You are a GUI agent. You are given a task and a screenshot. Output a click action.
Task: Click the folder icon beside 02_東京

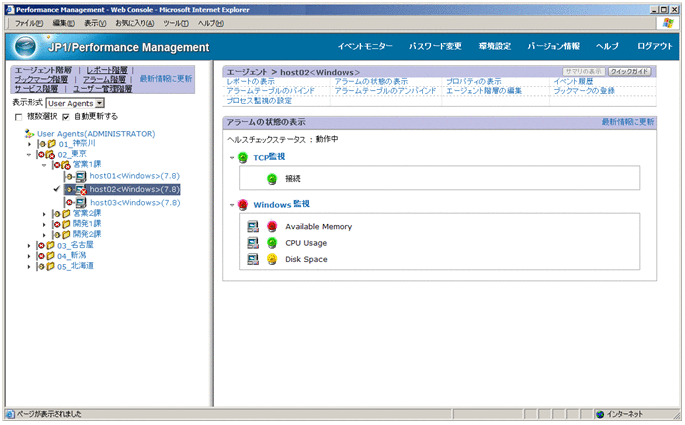coord(50,154)
